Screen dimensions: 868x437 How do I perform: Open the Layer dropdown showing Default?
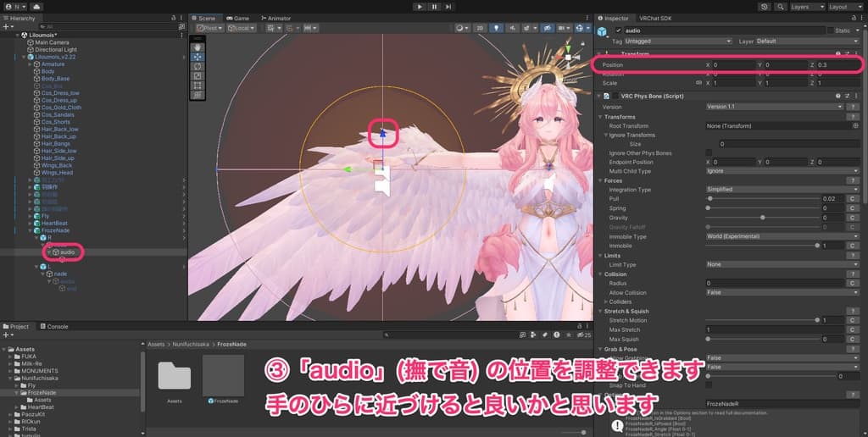coord(808,41)
